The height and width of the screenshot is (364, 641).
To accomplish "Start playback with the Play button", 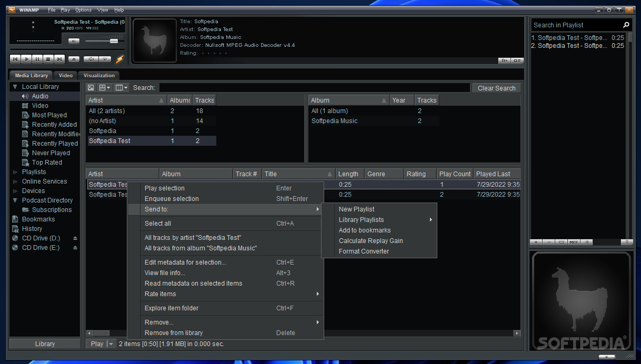I will coord(26,59).
